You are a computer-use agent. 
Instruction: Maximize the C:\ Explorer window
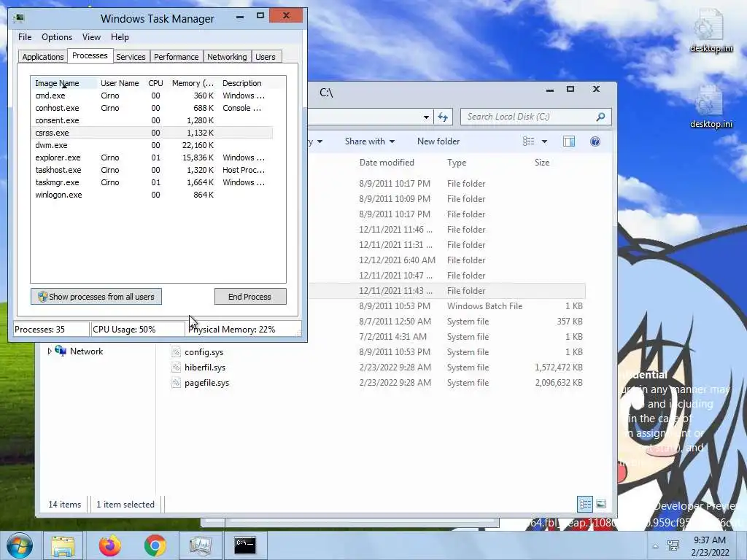coord(570,89)
